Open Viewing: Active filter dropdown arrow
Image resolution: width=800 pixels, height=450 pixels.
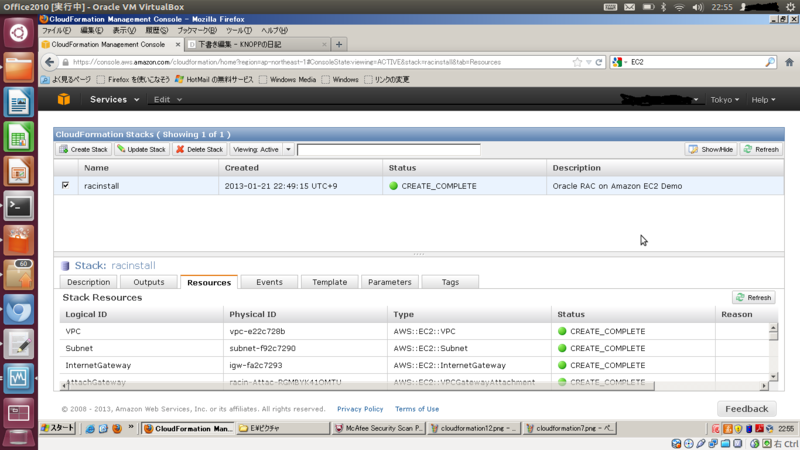click(x=288, y=149)
